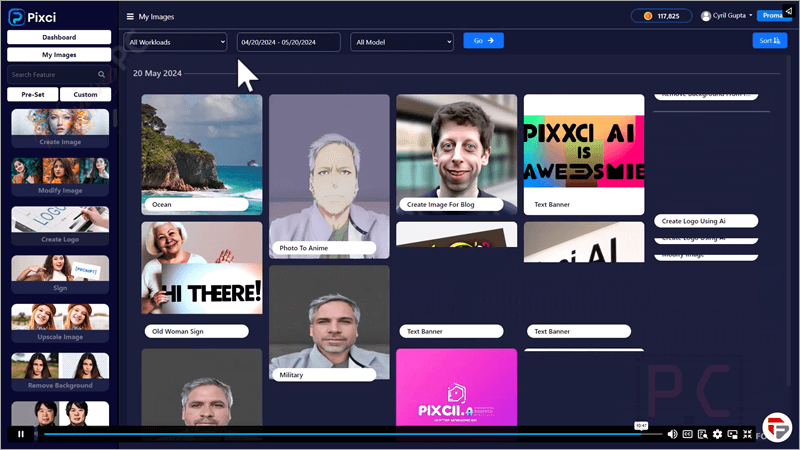The width and height of the screenshot is (800, 450).
Task: Click the Old Woman Sign label
Action: (196, 331)
